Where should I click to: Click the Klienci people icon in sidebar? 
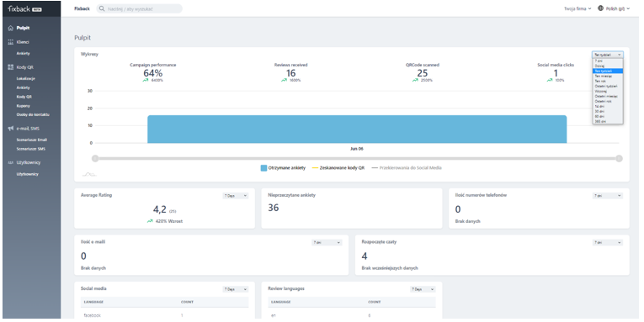11,42
